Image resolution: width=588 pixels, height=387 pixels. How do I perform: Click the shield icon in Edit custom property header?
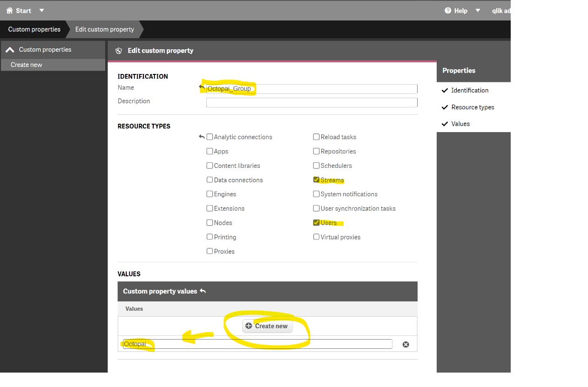[x=119, y=51]
